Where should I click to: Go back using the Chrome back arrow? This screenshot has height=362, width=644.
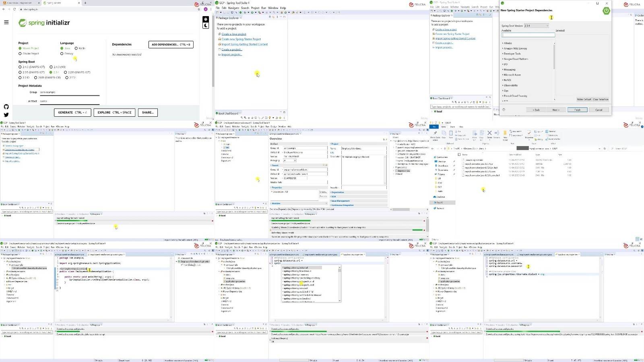point(4,9)
